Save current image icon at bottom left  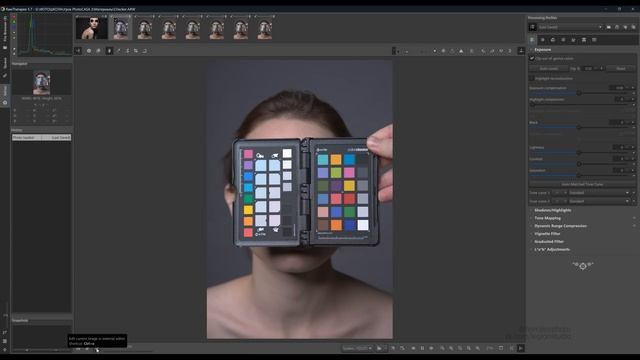tap(78, 349)
